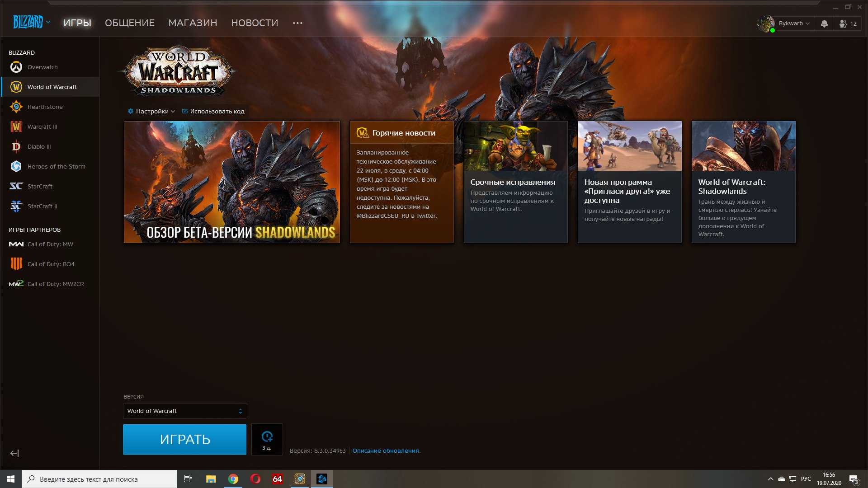Open File Explorer from taskbar
This screenshot has height=488, width=868.
pos(211,479)
